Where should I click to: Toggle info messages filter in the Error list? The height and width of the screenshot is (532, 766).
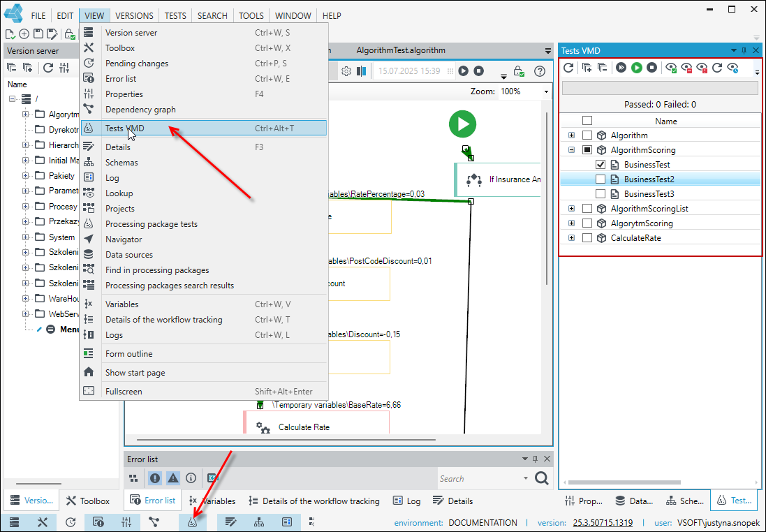coord(191,478)
